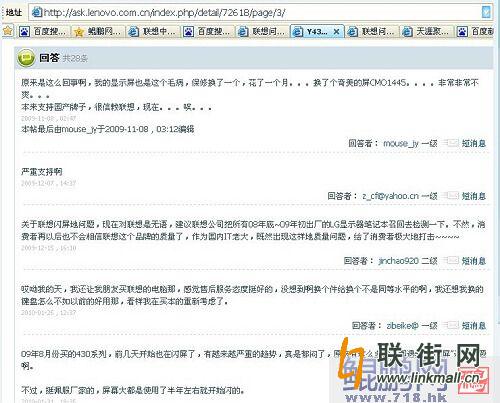The image size is (500, 403).
Task: Click the favorites star icon
Action: pos(7,31)
